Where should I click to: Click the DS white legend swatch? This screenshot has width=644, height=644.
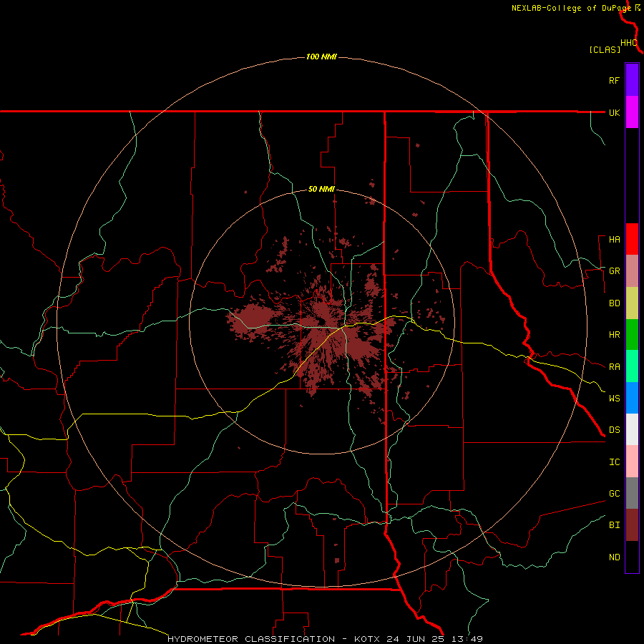point(632,429)
